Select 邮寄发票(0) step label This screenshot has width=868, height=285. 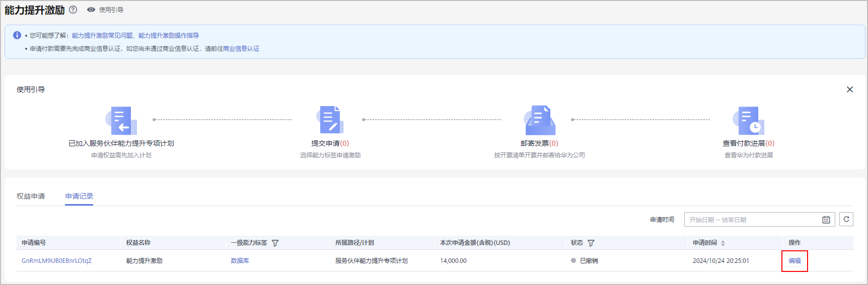540,143
